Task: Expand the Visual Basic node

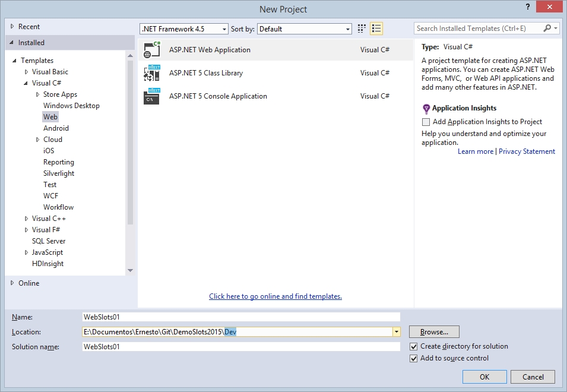Action: tap(26, 72)
